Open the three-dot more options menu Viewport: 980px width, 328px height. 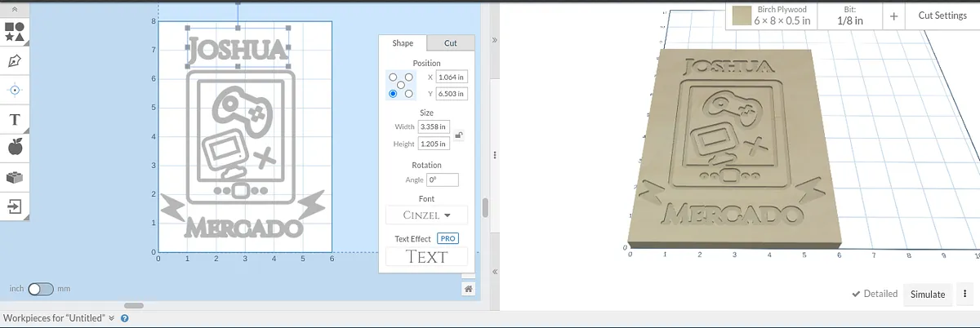click(964, 294)
